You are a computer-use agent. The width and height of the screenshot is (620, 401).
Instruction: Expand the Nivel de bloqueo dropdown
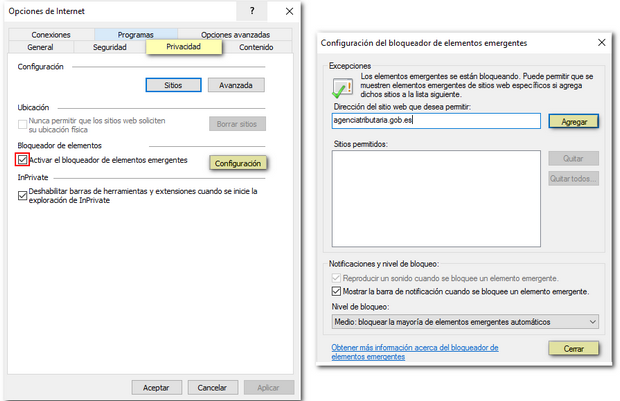pos(465,321)
